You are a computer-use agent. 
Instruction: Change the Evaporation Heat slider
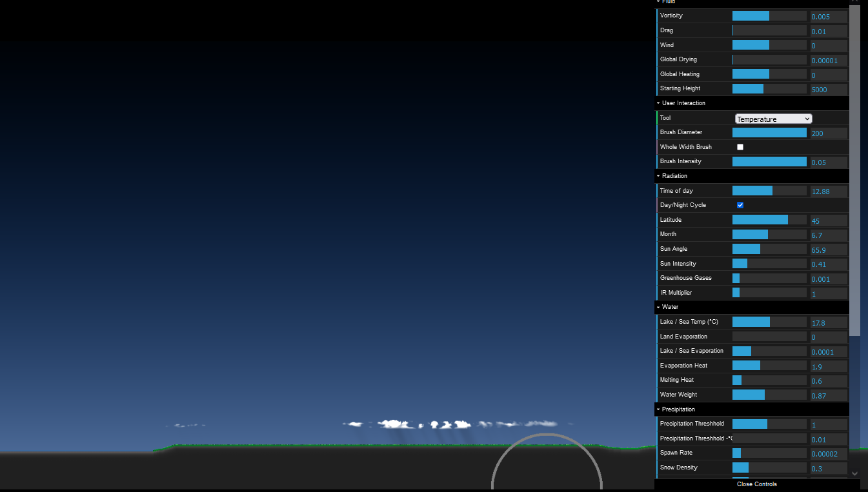[769, 366]
